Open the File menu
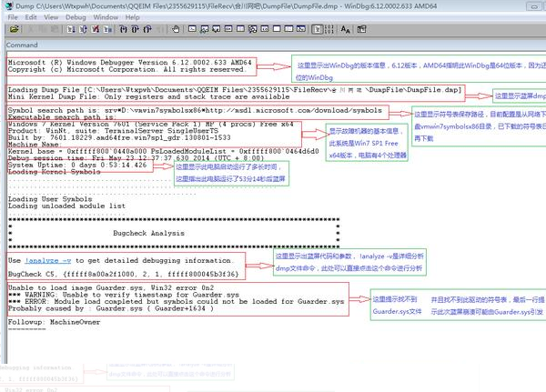Screen dimensions: 546x392 click(x=14, y=16)
